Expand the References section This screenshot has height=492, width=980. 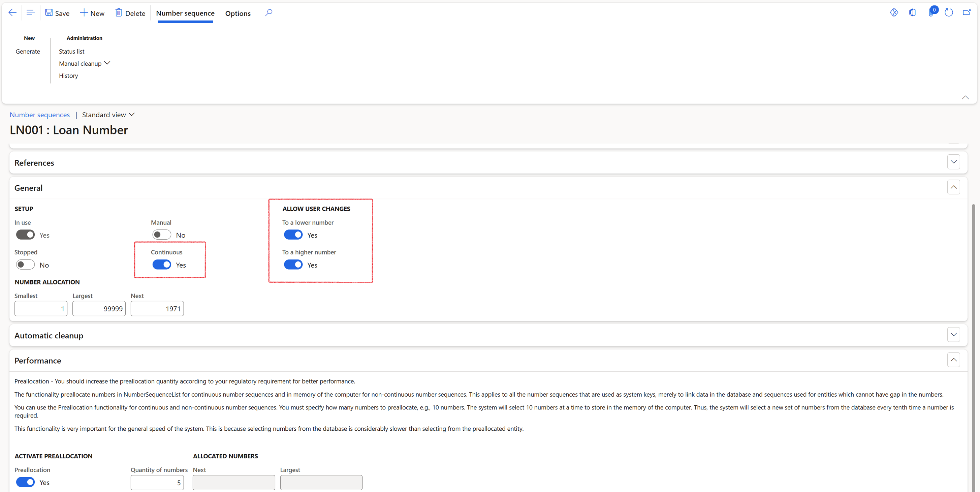(953, 162)
